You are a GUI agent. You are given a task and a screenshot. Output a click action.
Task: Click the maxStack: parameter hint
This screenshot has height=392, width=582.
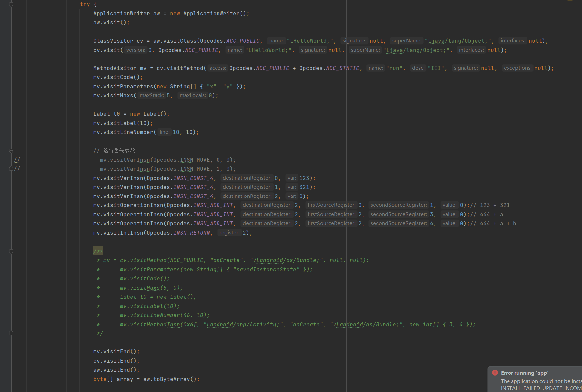(x=152, y=95)
